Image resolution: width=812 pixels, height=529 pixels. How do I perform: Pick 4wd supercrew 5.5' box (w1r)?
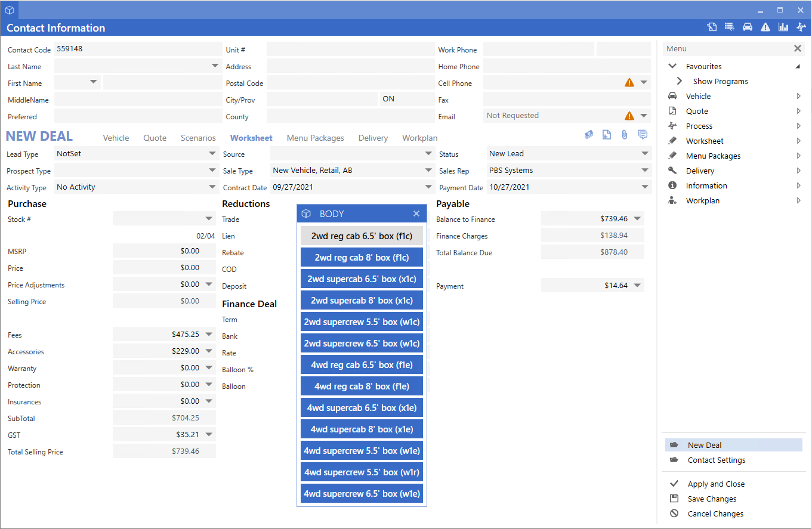(x=362, y=472)
